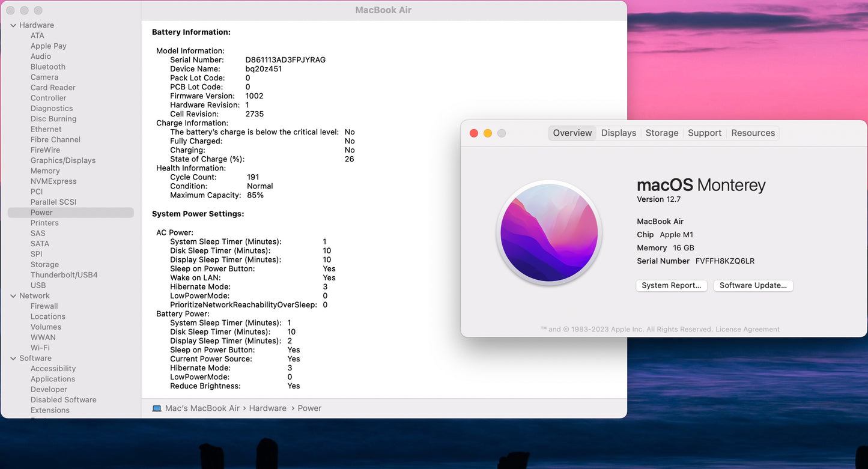The width and height of the screenshot is (868, 469).
Task: Select Controller in the sidebar
Action: pos(49,98)
